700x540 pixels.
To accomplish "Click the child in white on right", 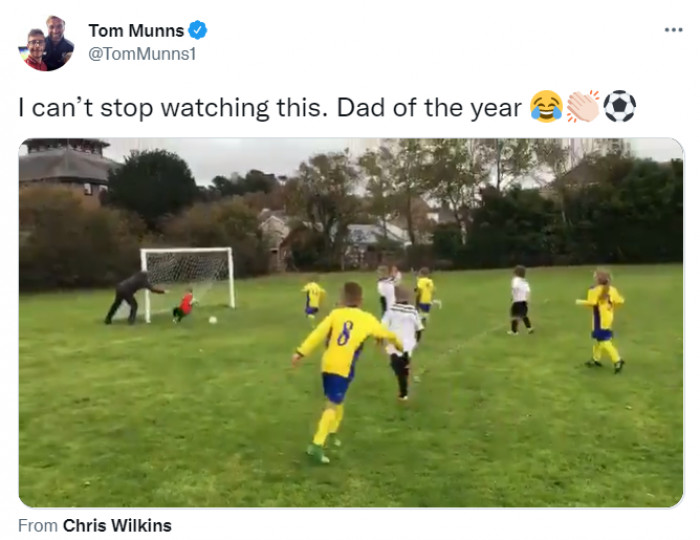I will click(x=521, y=300).
